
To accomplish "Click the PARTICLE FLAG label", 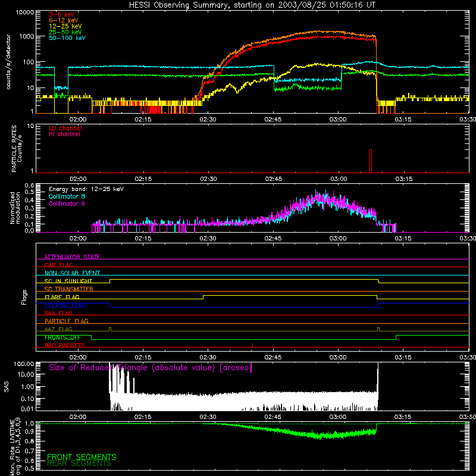I will [67, 321].
